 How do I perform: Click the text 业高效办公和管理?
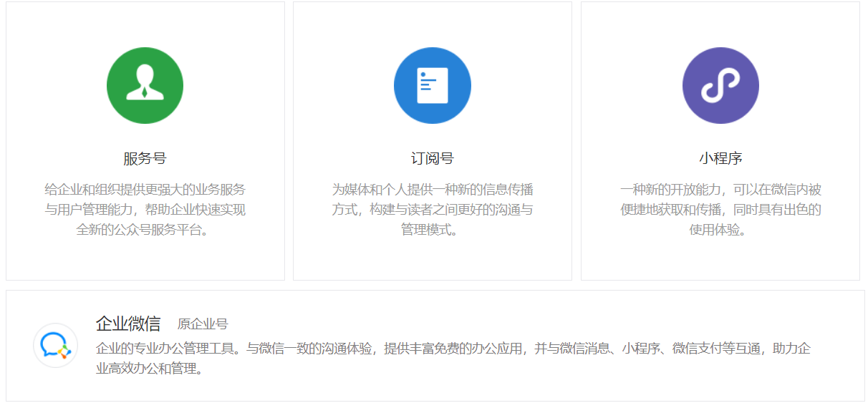[x=150, y=369]
